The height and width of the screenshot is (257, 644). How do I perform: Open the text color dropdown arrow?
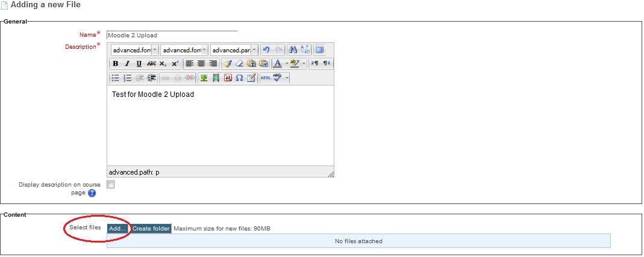tap(287, 64)
